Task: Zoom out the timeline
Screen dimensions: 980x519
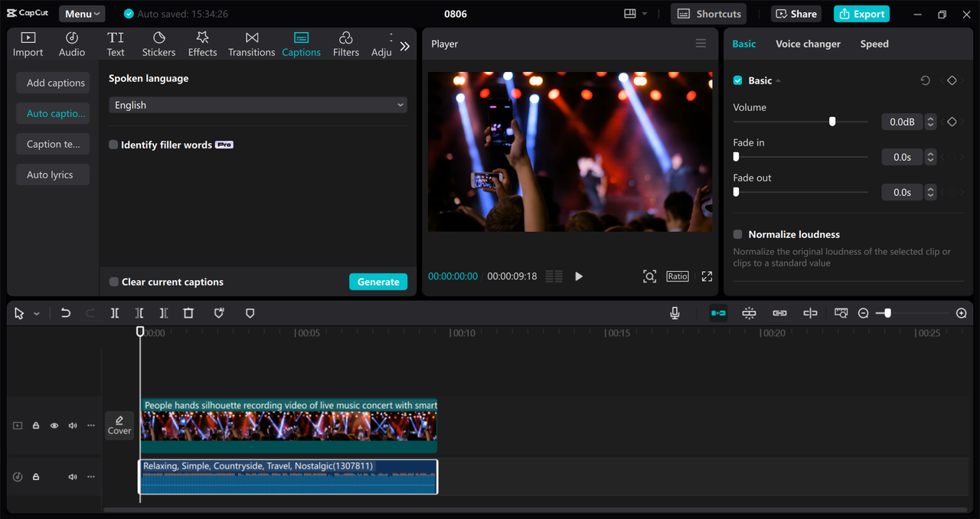Action: (863, 313)
